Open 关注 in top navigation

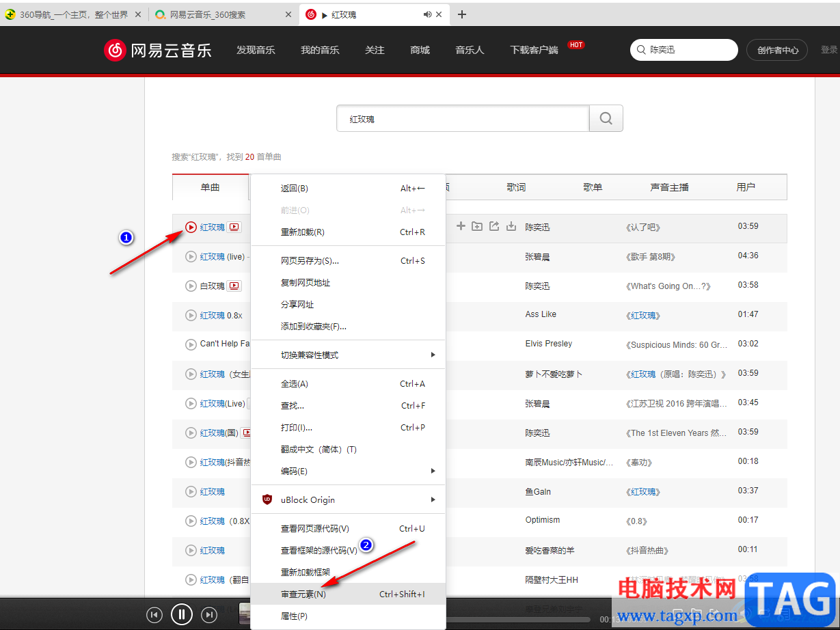click(x=375, y=50)
